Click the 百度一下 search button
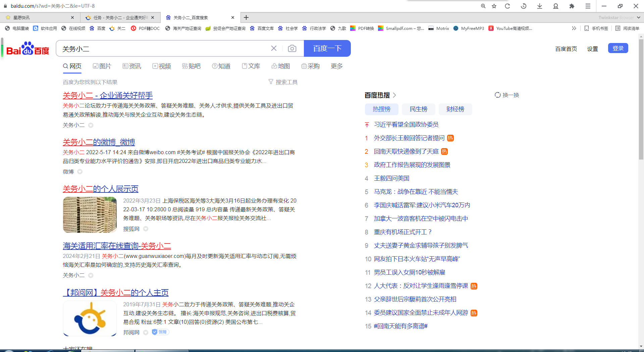Viewport: 644px width, 352px height. click(x=327, y=48)
